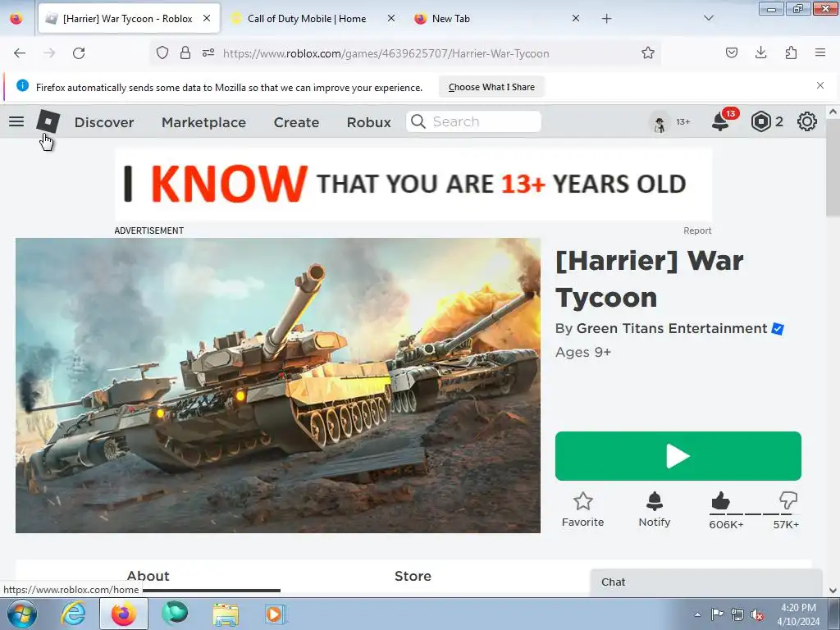The height and width of the screenshot is (630, 840).
Task: Toggle Notify bell for this game
Action: [654, 509]
